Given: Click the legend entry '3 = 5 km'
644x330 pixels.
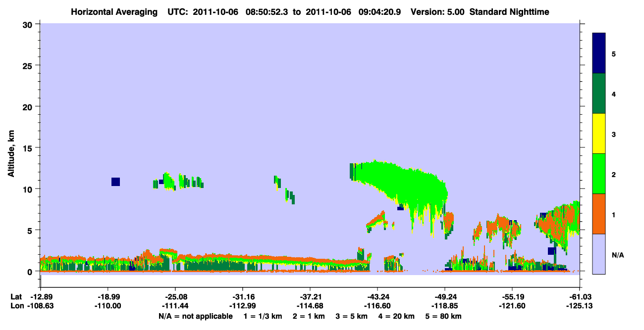Looking at the screenshot, I should tap(352, 316).
